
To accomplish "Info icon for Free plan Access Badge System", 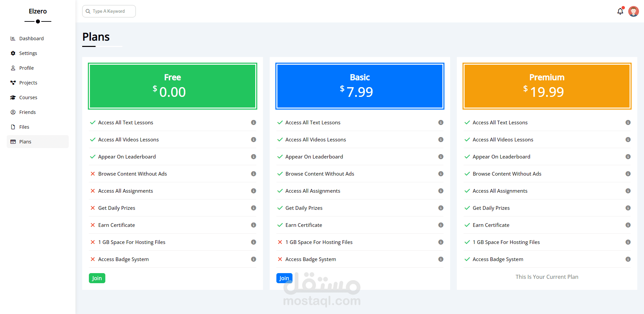I will pyautogui.click(x=254, y=259).
